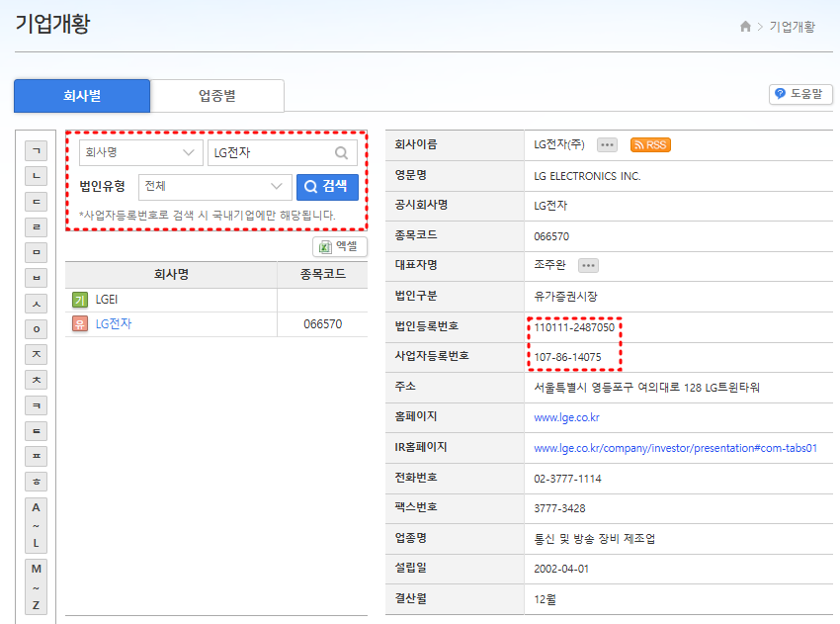Click the 법인구분 value 유가증권시장

(x=565, y=297)
